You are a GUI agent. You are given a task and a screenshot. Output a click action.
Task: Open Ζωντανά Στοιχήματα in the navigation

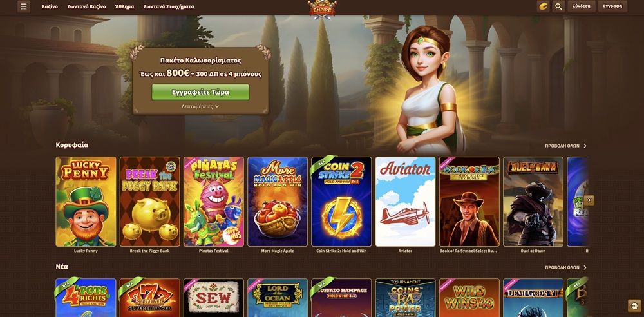pyautogui.click(x=169, y=6)
